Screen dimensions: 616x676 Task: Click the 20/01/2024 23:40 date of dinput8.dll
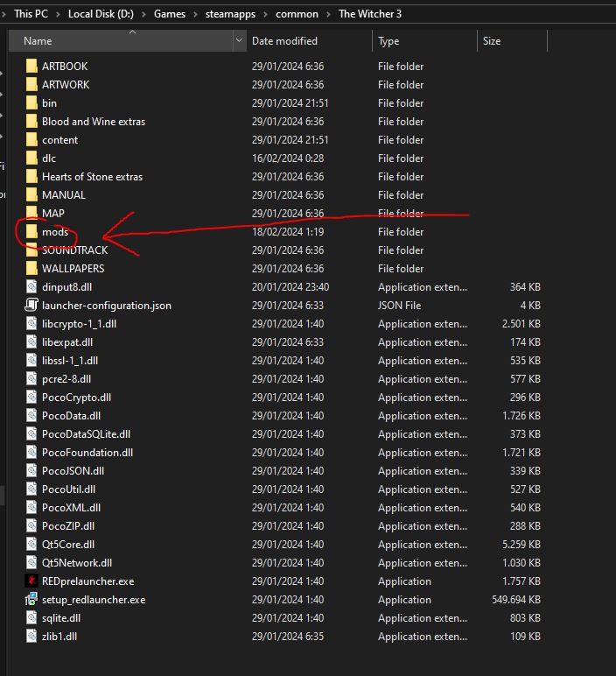pyautogui.click(x=290, y=286)
